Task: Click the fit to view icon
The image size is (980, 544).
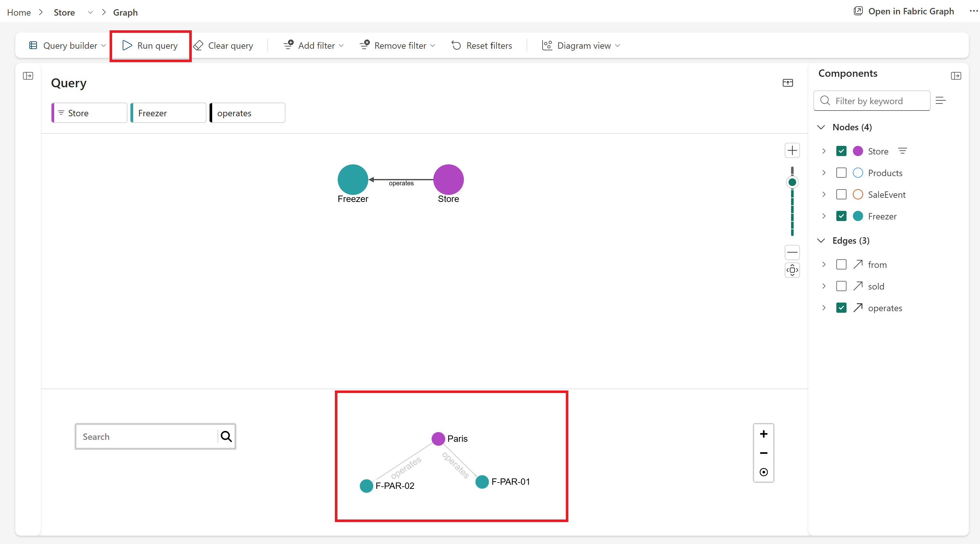Action: pyautogui.click(x=792, y=270)
